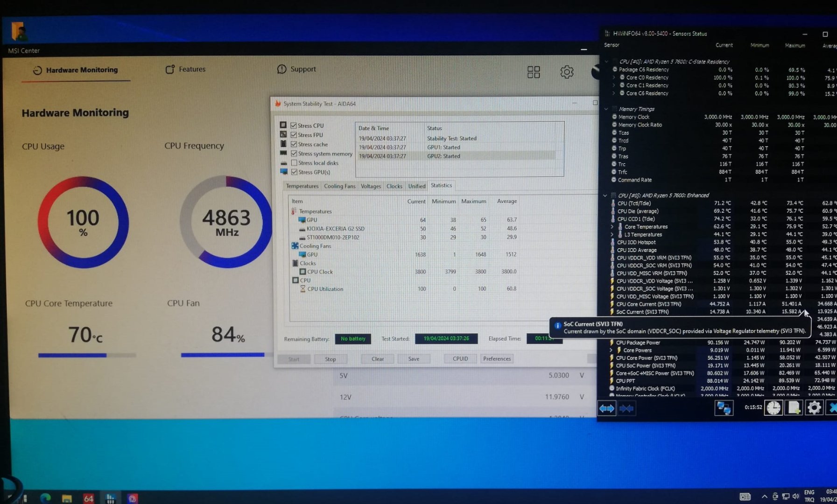Collapse the AMD Ryzen 5 7600 Enhanced group
837x504 pixels.
coord(605,196)
